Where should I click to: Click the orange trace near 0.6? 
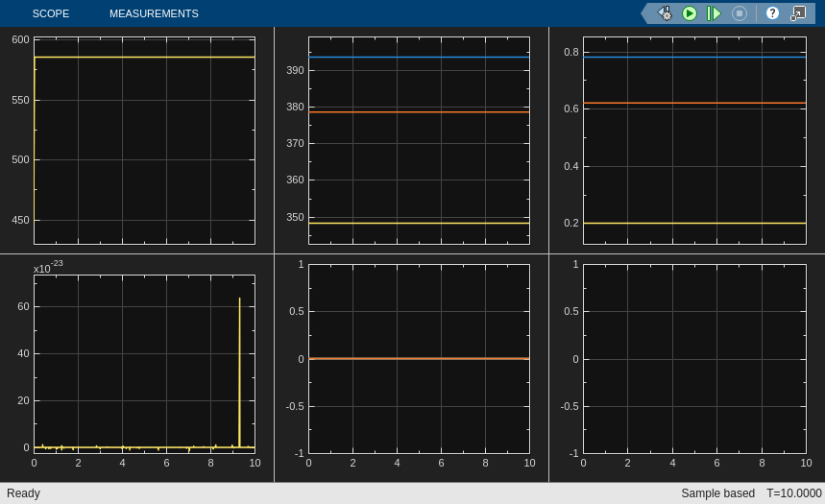[x=694, y=103]
